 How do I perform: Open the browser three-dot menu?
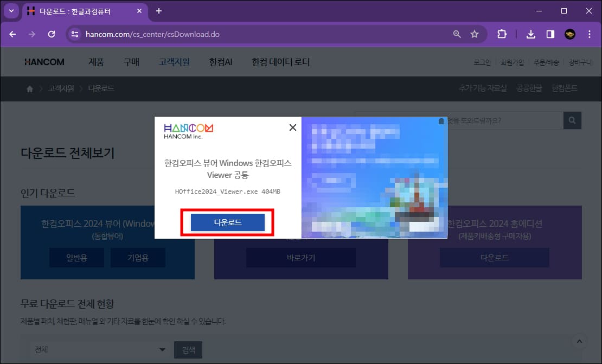(590, 34)
